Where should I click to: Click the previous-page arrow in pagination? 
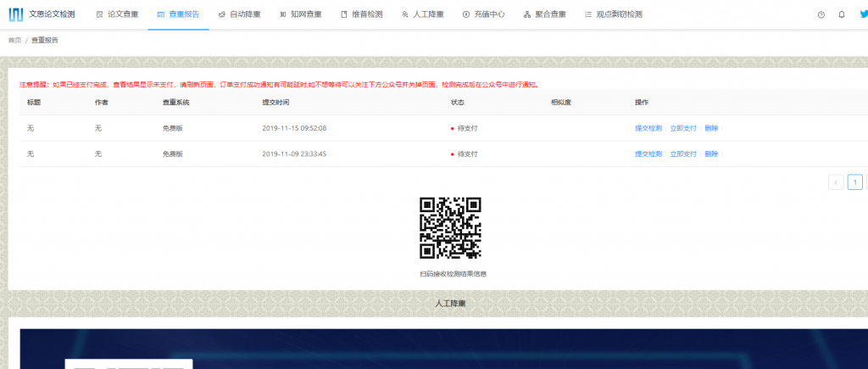(x=836, y=182)
